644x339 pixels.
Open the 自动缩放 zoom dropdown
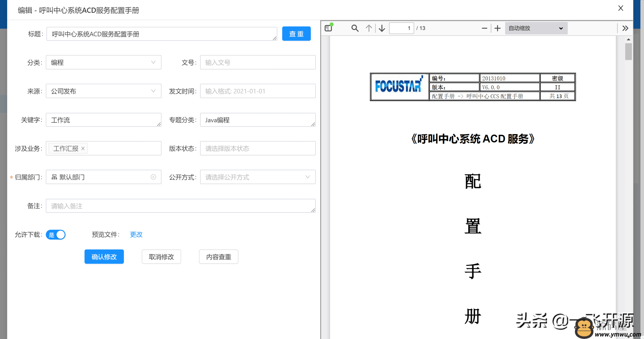pos(536,28)
